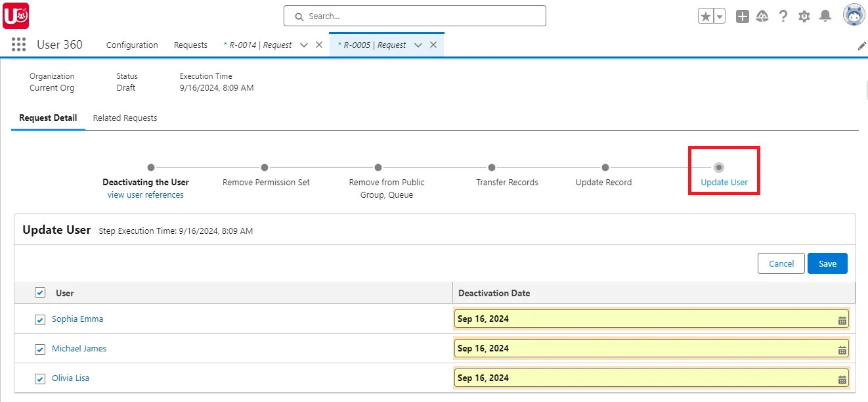Open the Trailhead guidance icon

(x=763, y=16)
